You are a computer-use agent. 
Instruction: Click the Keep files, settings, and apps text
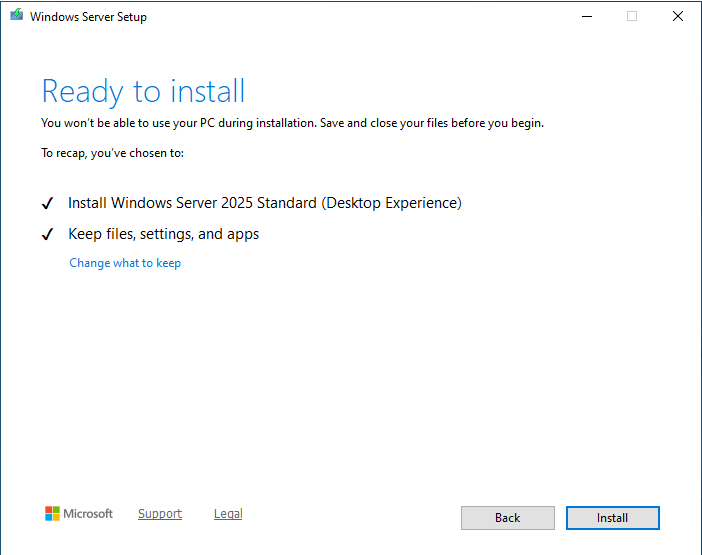click(x=163, y=234)
